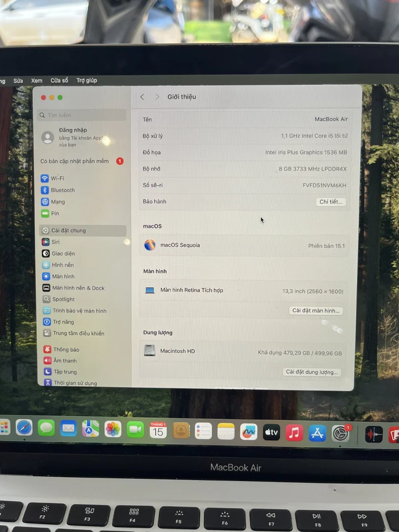Open Siri settings pane
The height and width of the screenshot is (532, 399).
[55, 242]
